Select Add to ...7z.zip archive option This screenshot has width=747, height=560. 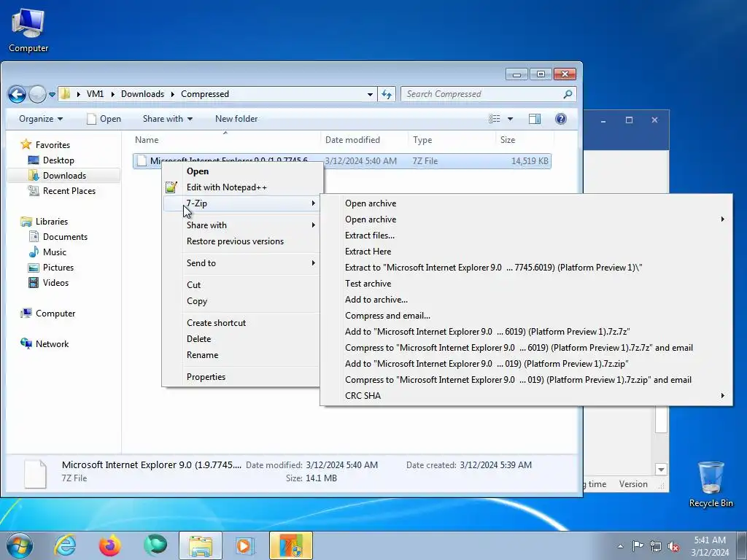(x=526, y=364)
